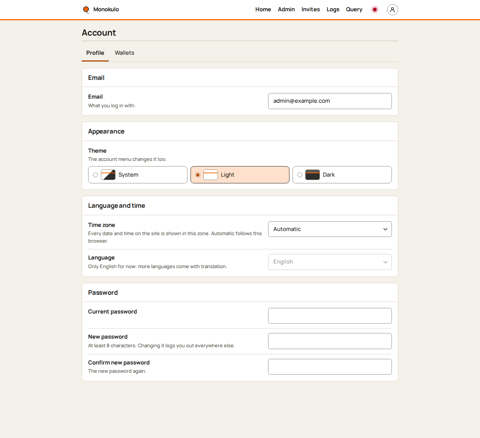The image size is (480, 438).
Task: Open the Time zone Automatic dropdown
Action: [x=330, y=229]
